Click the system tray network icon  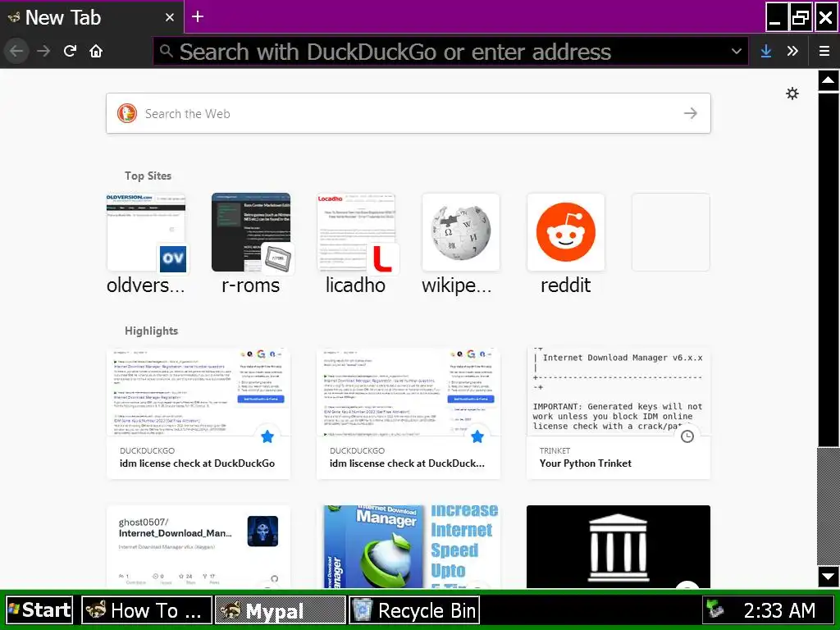715,610
